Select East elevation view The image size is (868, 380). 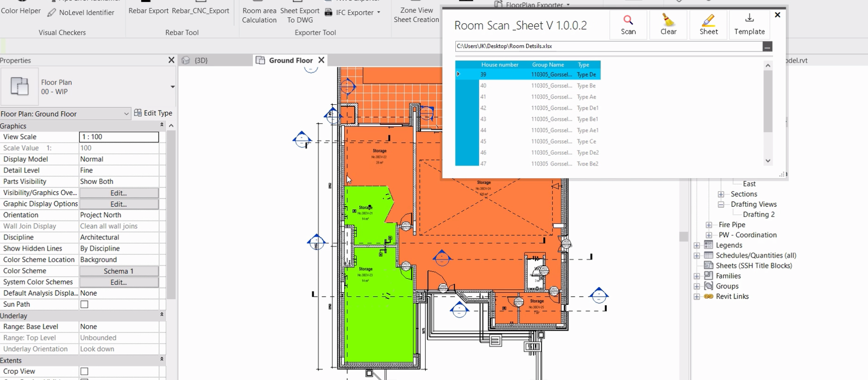pyautogui.click(x=749, y=184)
